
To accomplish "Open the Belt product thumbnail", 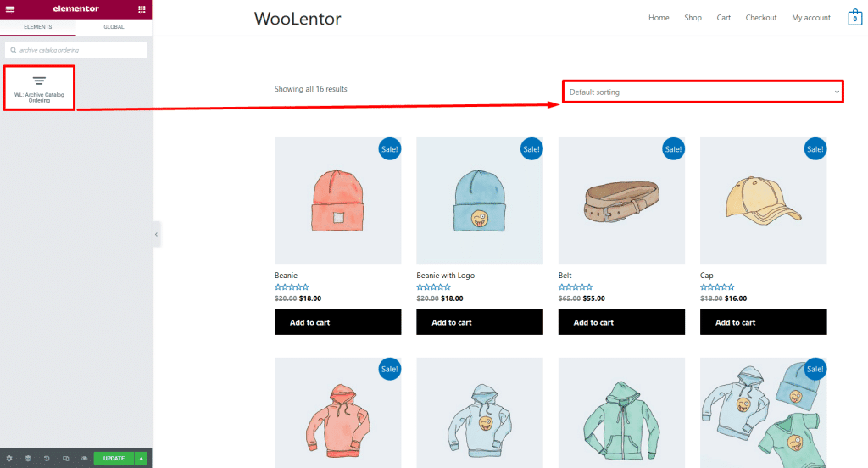I will click(x=621, y=200).
